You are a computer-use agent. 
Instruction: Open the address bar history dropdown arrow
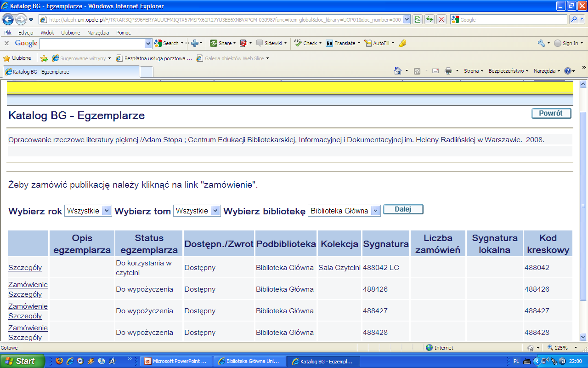coord(407,20)
